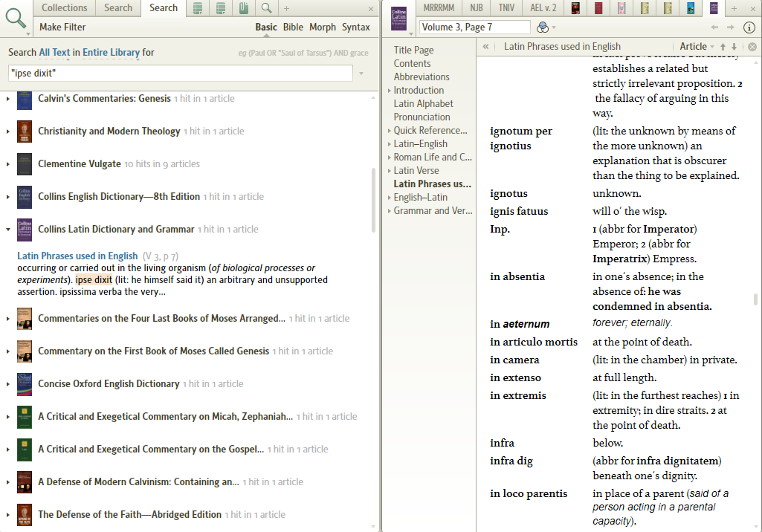Viewport: 762px width, 532px height.
Task: Expand Introduction in the contents tree
Action: point(390,91)
